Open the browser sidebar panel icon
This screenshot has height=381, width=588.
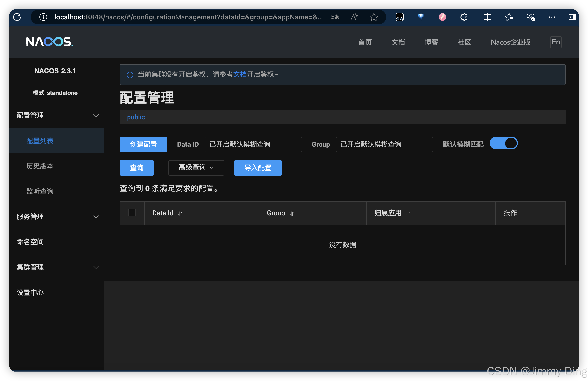[x=572, y=17]
